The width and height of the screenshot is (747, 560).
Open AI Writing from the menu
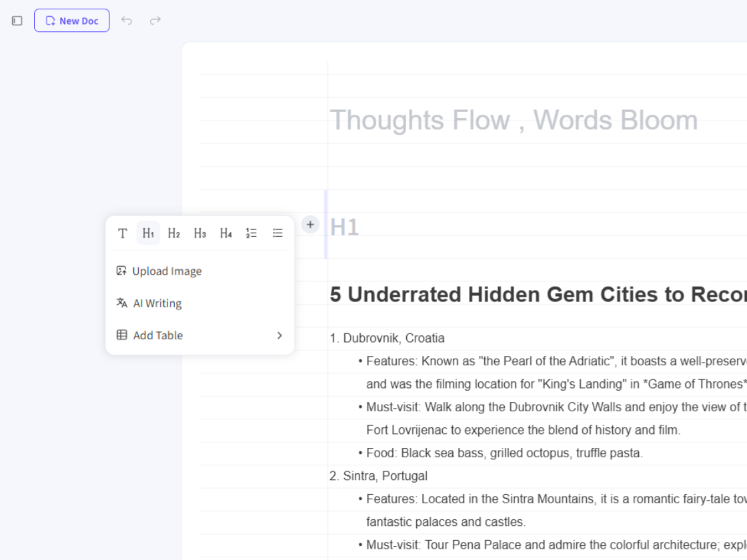(157, 303)
